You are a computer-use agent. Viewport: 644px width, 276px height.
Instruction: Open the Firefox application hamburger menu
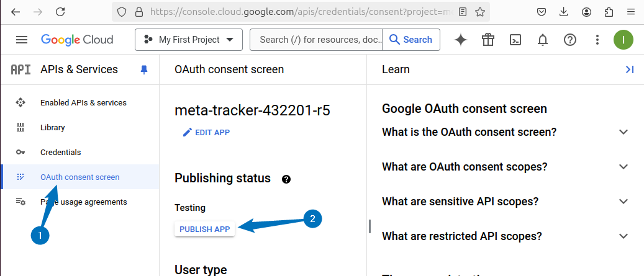631,12
